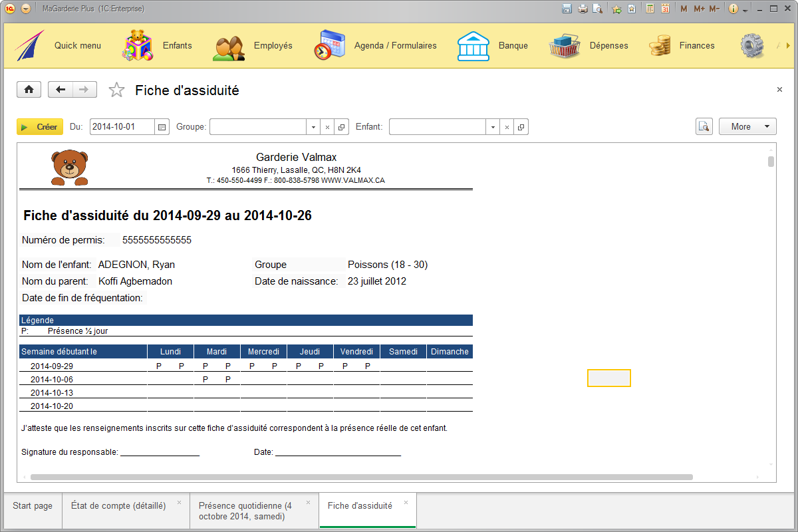The image size is (798, 532).
Task: Click the Créer button
Action: tap(39, 126)
